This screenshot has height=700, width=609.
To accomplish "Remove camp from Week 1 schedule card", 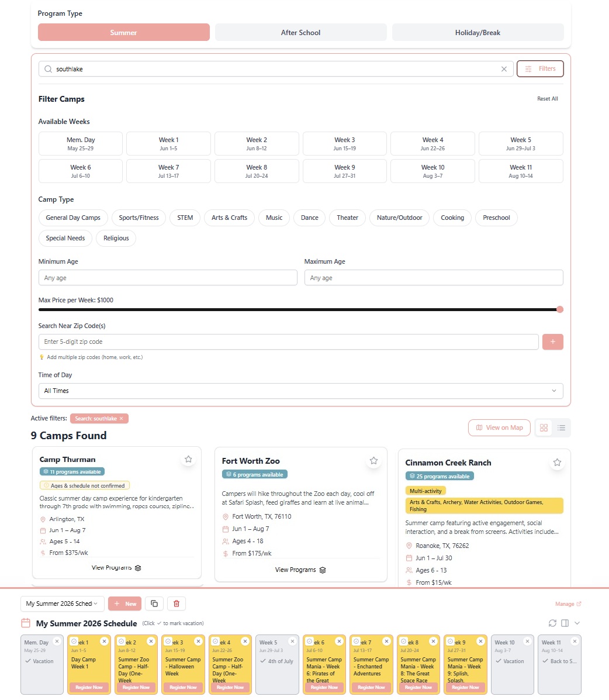I will tap(104, 641).
